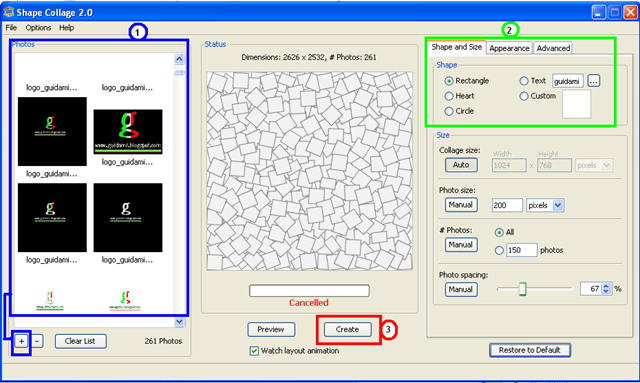Open the text options ellipsis button

click(x=593, y=81)
